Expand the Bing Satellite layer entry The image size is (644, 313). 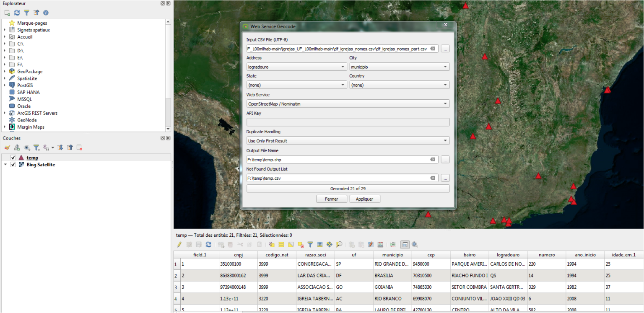tap(5, 164)
